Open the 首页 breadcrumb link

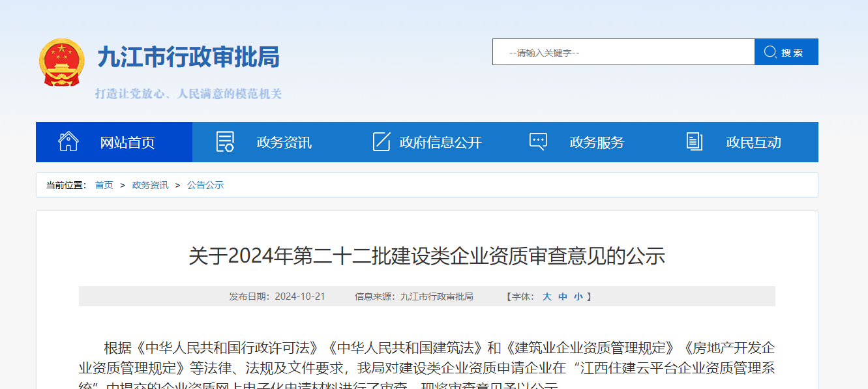(x=104, y=184)
